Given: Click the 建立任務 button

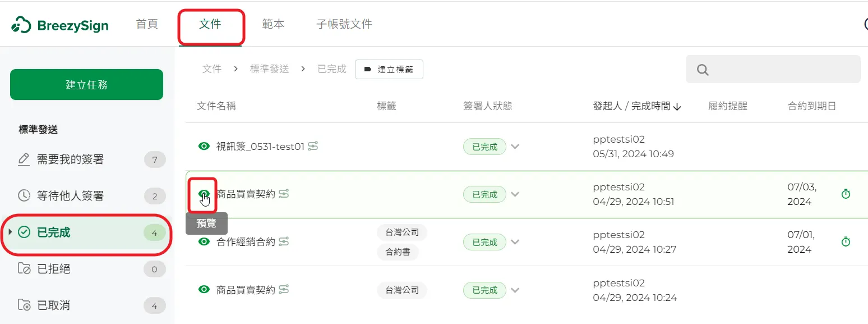Looking at the screenshot, I should point(86,85).
